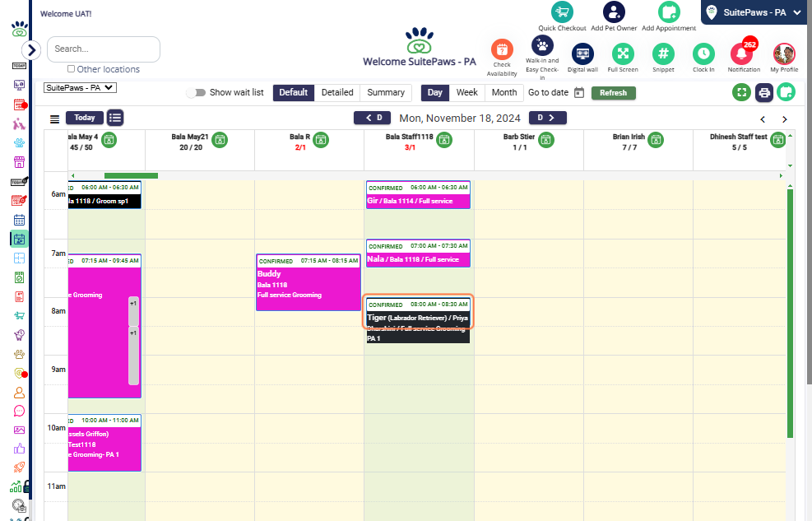Click calendar icon beside Brian Irish
The width and height of the screenshot is (812, 521).
click(x=657, y=140)
